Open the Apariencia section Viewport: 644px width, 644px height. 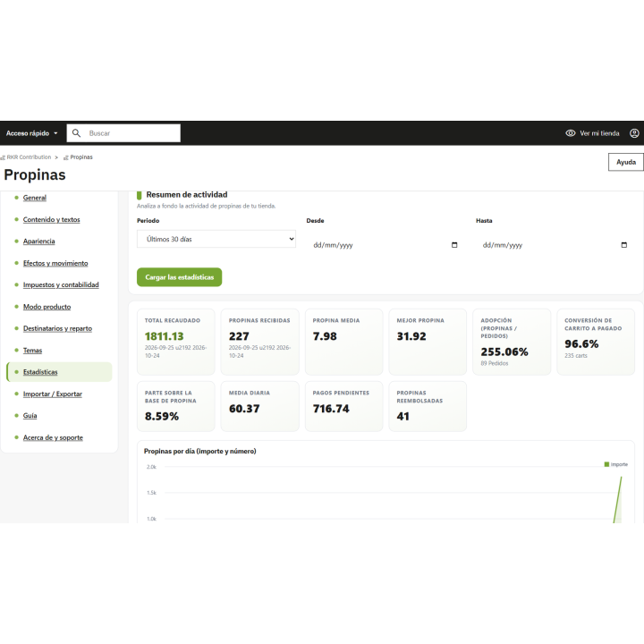click(38, 241)
